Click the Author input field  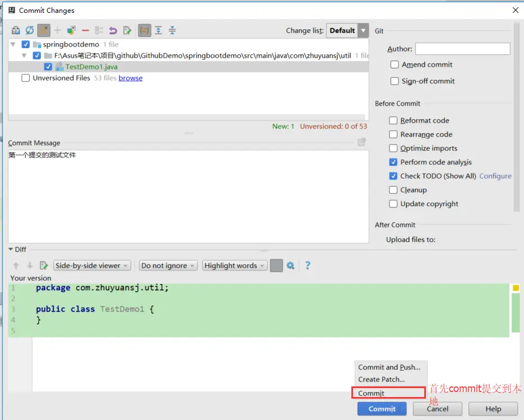pyautogui.click(x=462, y=49)
